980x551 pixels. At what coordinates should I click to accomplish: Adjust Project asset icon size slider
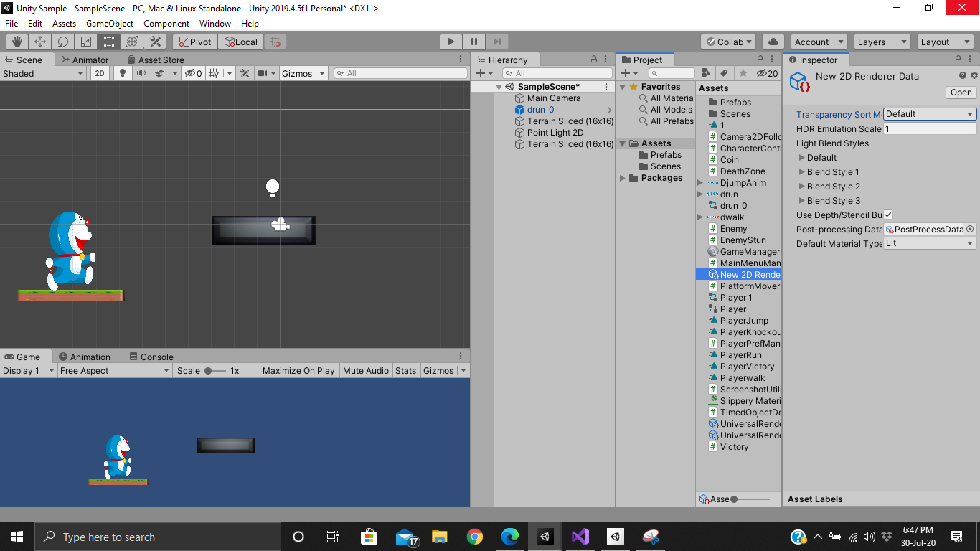[750, 499]
